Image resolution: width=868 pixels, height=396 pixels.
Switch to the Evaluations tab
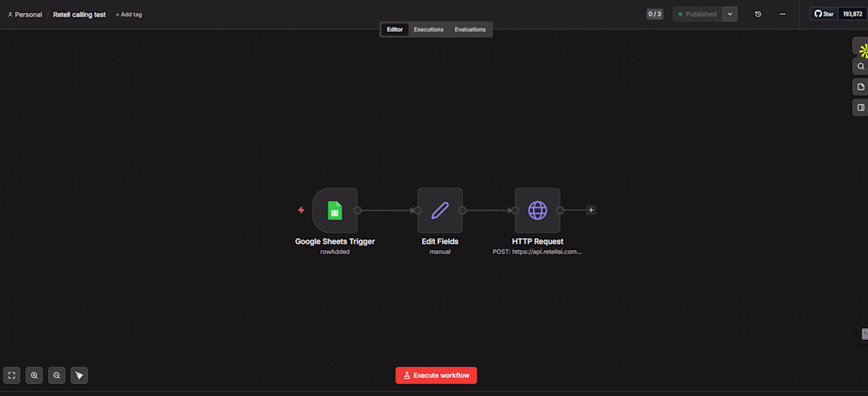[x=470, y=29]
